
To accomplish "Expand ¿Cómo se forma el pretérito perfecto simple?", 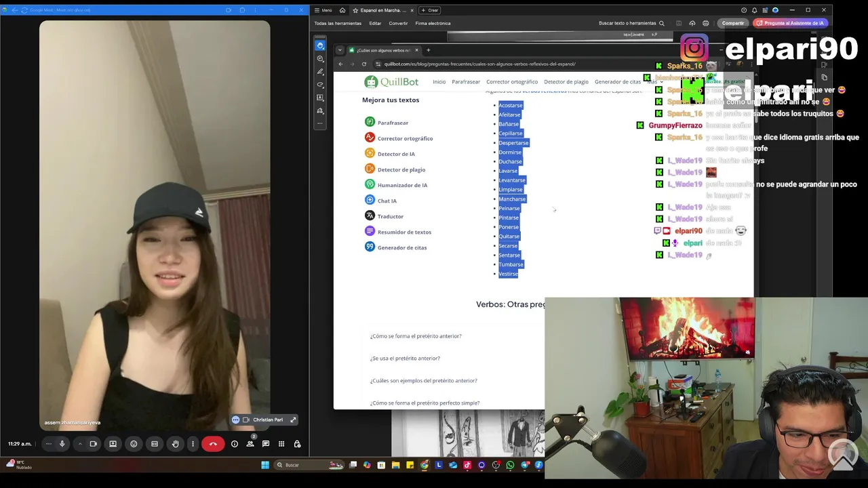I will coord(425,403).
